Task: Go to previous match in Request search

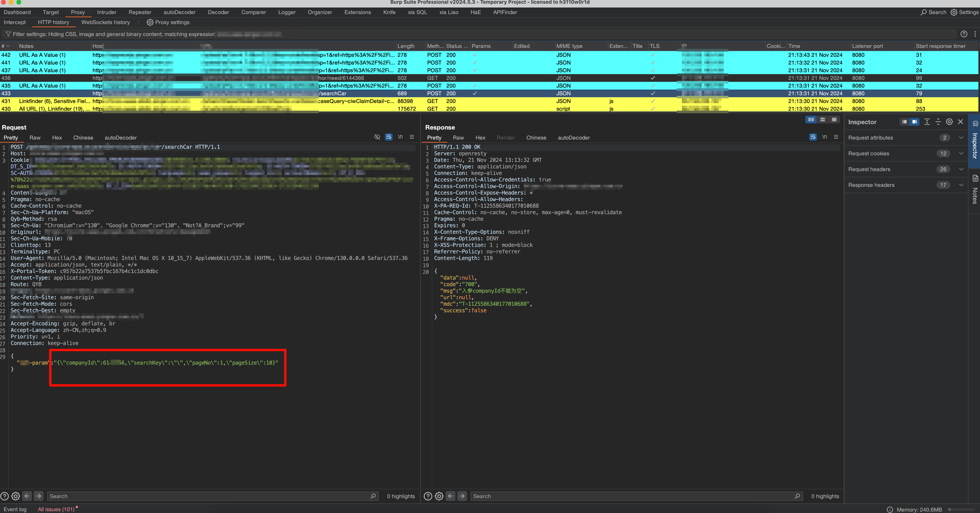Action: [27, 496]
